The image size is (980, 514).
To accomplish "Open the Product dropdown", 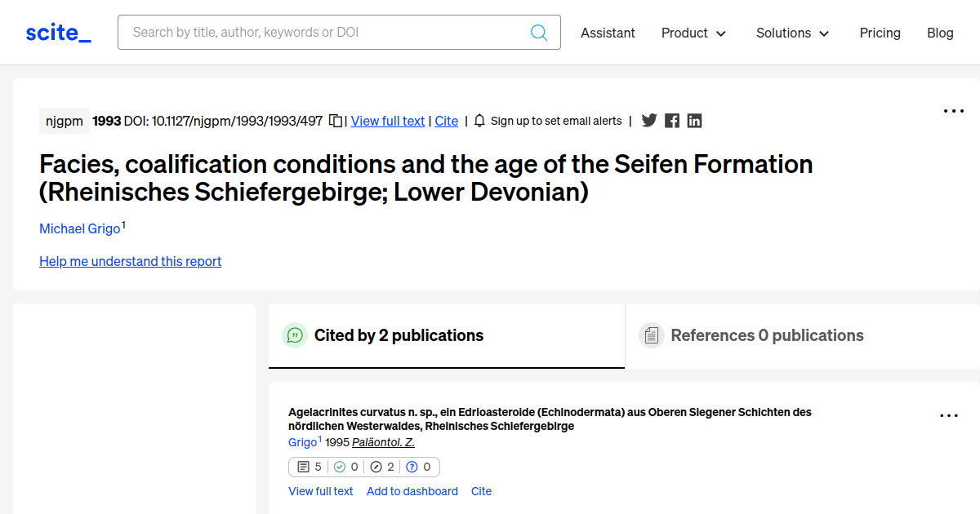I will pos(693,33).
